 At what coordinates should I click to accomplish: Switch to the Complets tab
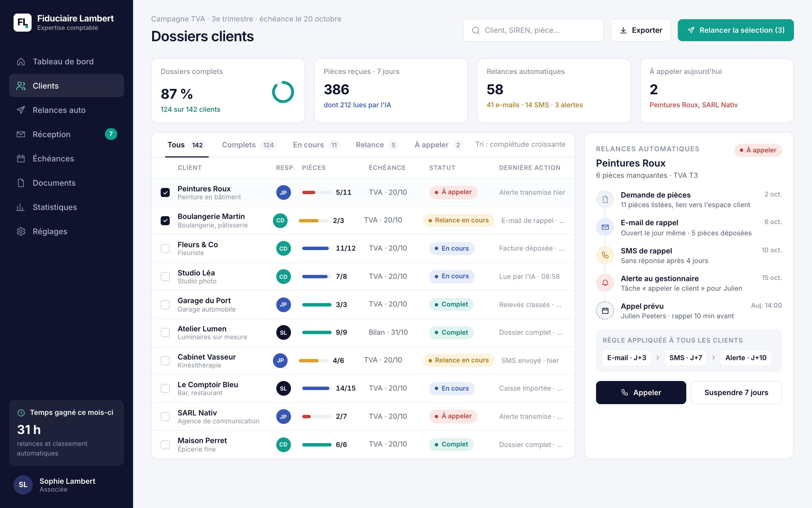249,145
